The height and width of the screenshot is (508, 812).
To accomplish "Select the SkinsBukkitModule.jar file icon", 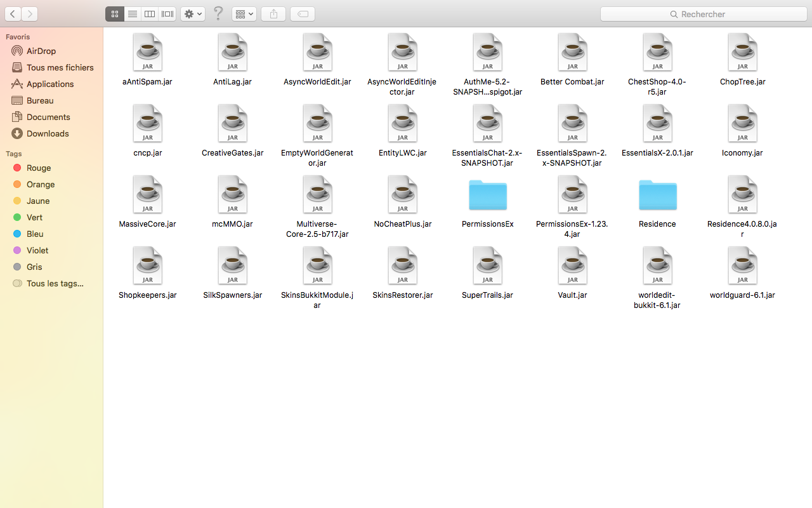I will pos(318,265).
